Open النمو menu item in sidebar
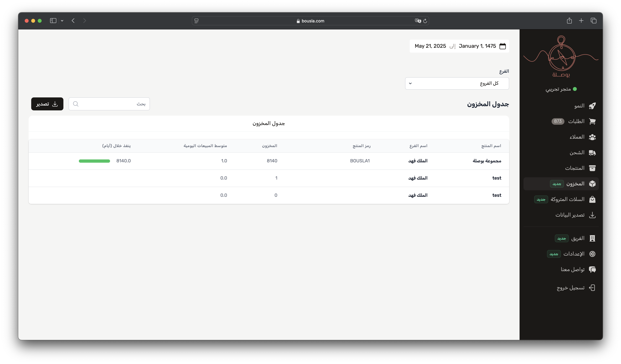621x364 pixels. pyautogui.click(x=561, y=106)
